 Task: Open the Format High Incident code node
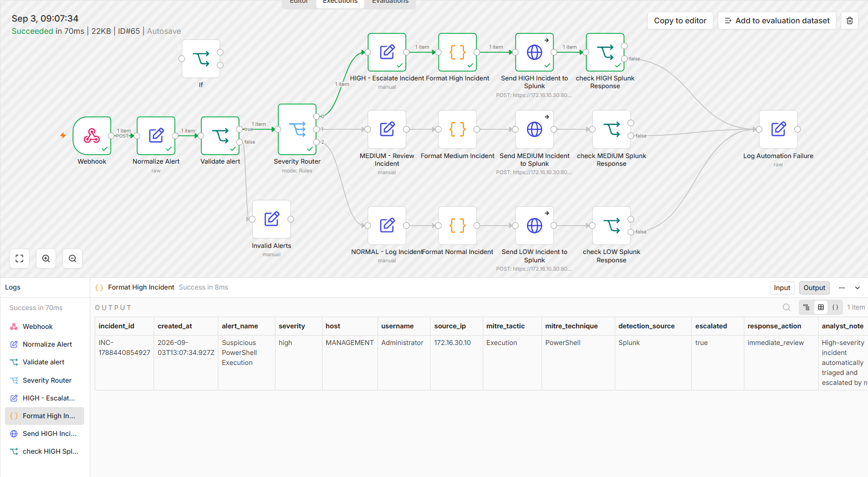click(x=457, y=52)
